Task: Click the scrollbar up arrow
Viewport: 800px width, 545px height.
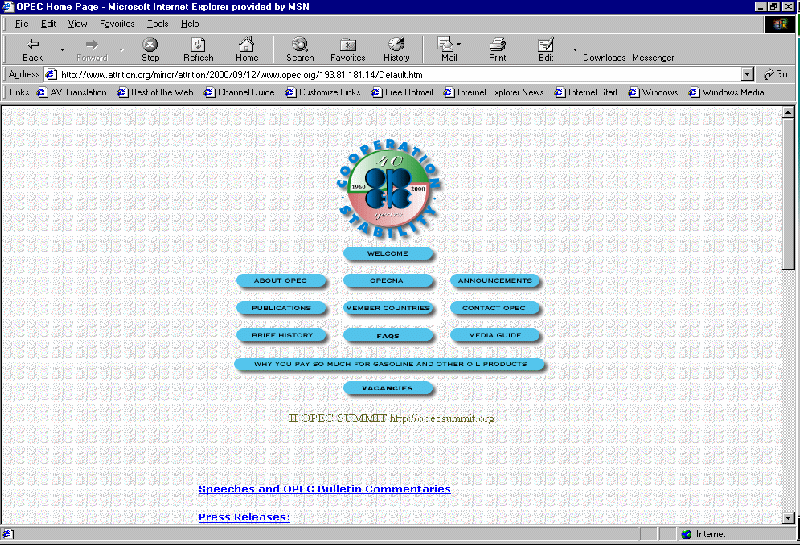Action: click(788, 112)
